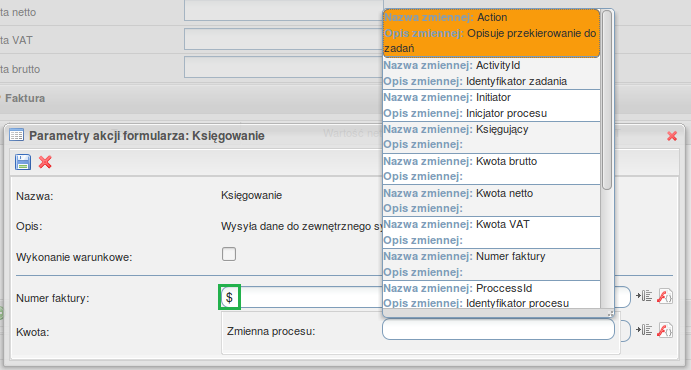Toggle the Wykonanie warunkowe checkbox
Image resolution: width=691 pixels, height=370 pixels.
coord(229,254)
